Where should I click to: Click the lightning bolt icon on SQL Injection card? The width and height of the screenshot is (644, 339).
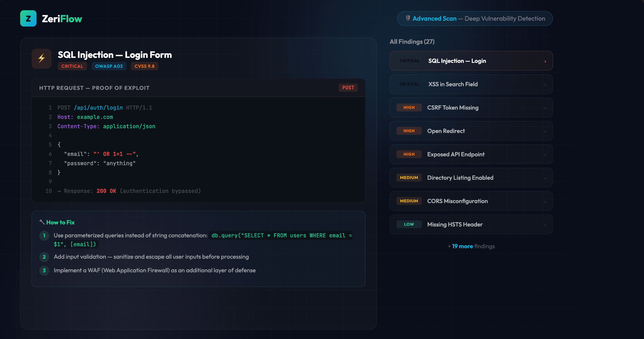(x=41, y=59)
